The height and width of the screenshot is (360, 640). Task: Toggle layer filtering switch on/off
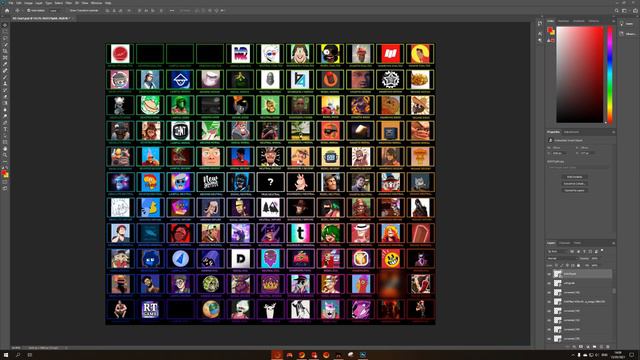602,251
